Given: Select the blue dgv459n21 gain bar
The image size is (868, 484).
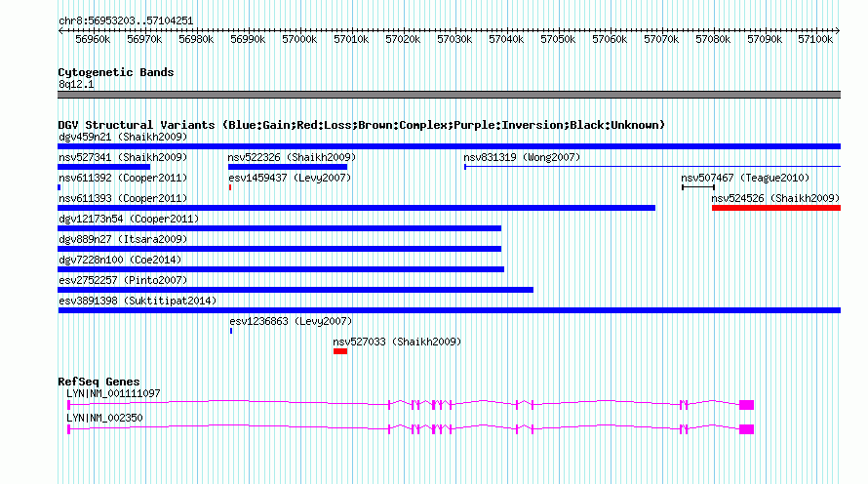Looking at the screenshot, I should pos(449,146).
